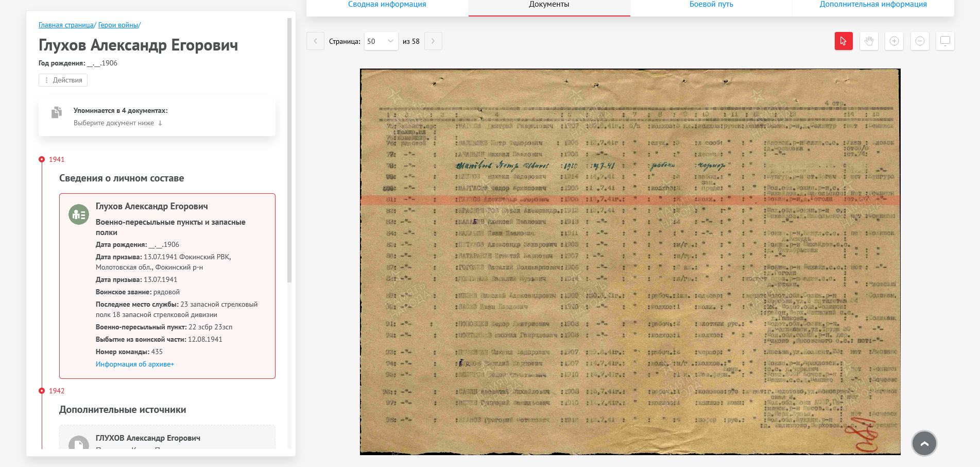Open the page number dropdown showing 50
The image size is (980, 467).
381,41
